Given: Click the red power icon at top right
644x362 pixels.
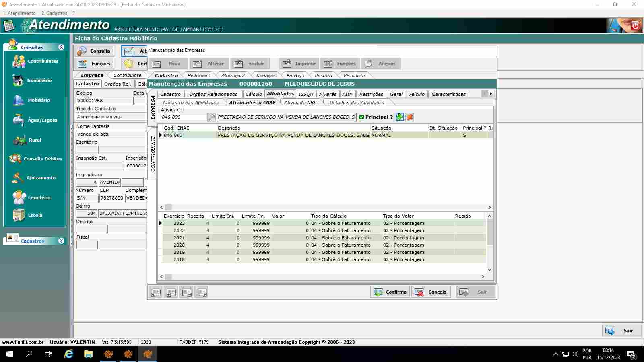Looking at the screenshot, I should (x=635, y=26).
